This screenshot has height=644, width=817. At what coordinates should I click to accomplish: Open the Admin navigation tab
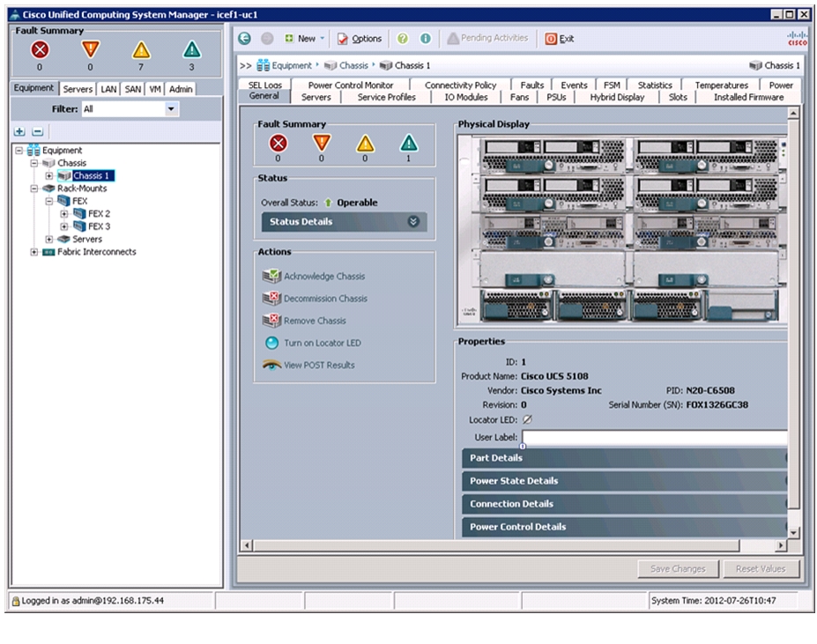coord(181,89)
